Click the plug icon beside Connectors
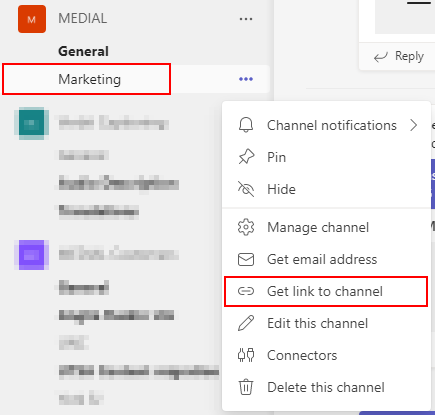 point(246,355)
